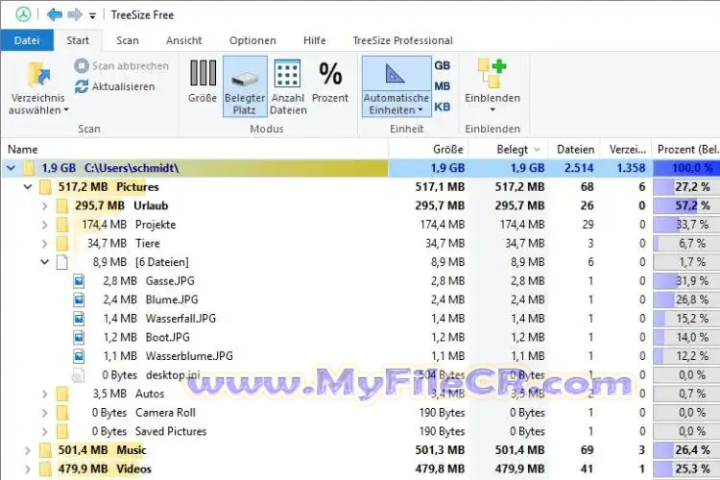Open the Optionen ribbon tab

pyautogui.click(x=253, y=40)
